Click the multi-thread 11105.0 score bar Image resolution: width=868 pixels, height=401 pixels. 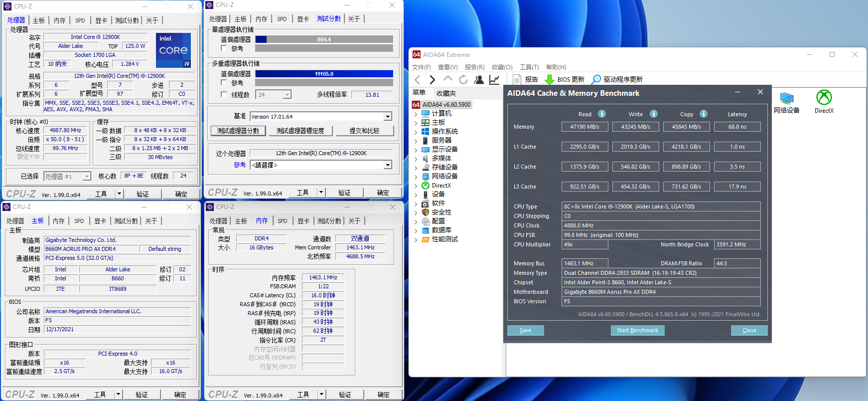point(324,74)
